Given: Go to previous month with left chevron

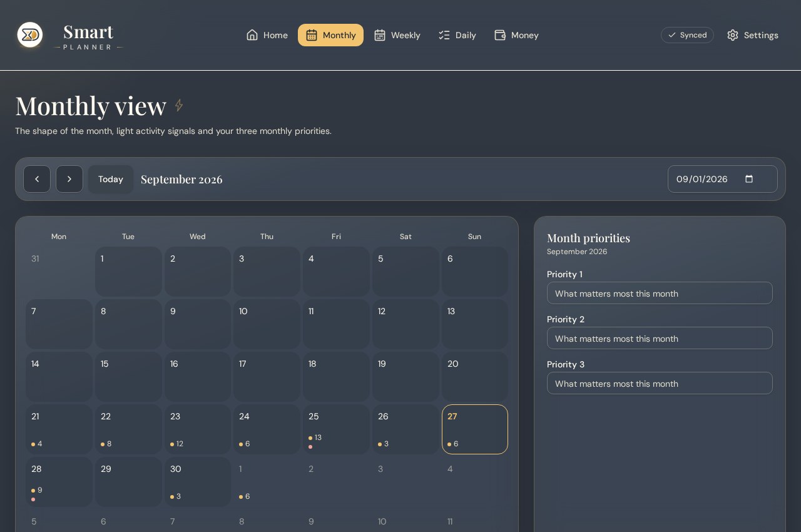Looking at the screenshot, I should 37,179.
